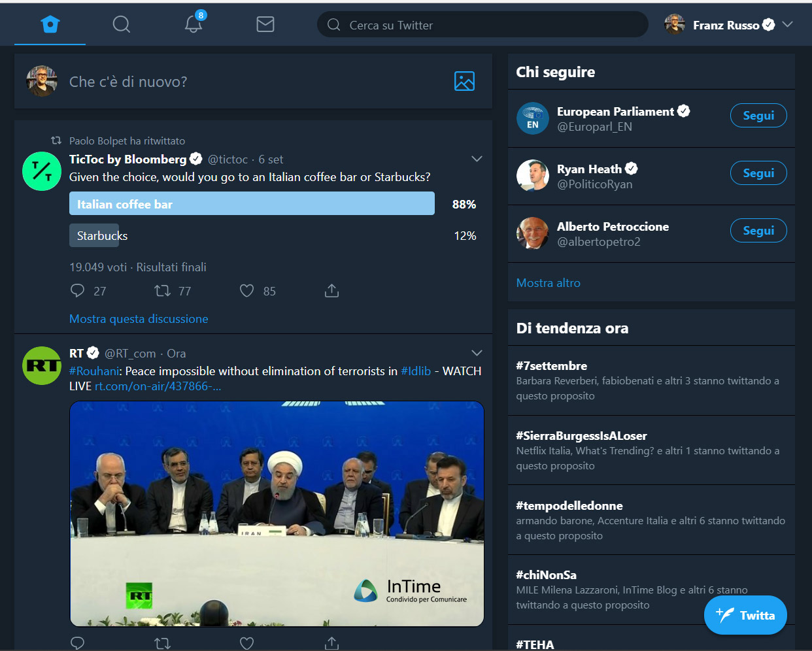
Task: Open the Explore search tab
Action: [x=122, y=25]
